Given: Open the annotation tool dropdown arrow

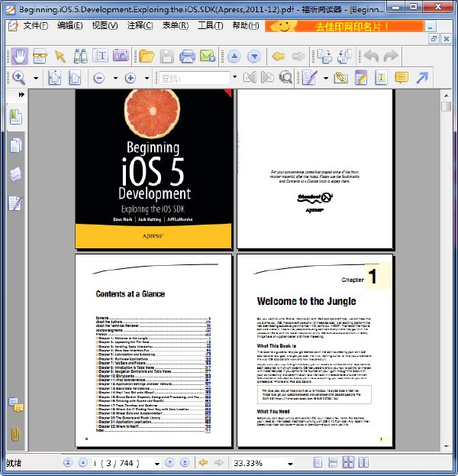Looking at the screenshot, I should click(x=326, y=78).
